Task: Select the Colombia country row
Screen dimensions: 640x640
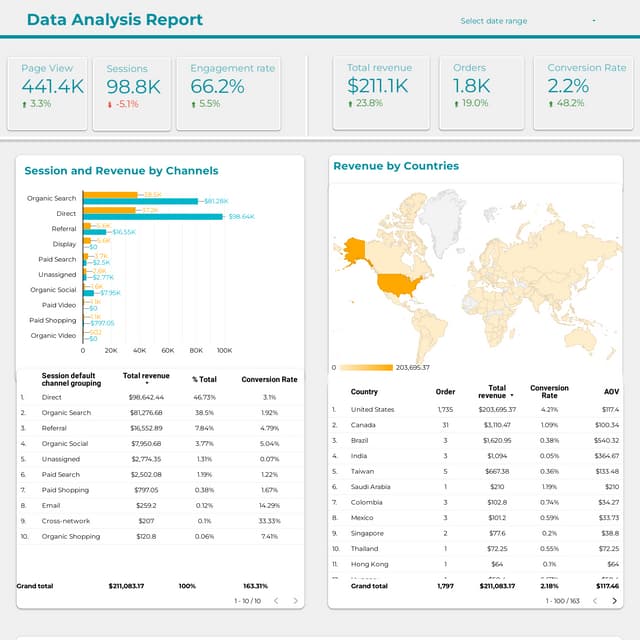Action: click(x=476, y=502)
